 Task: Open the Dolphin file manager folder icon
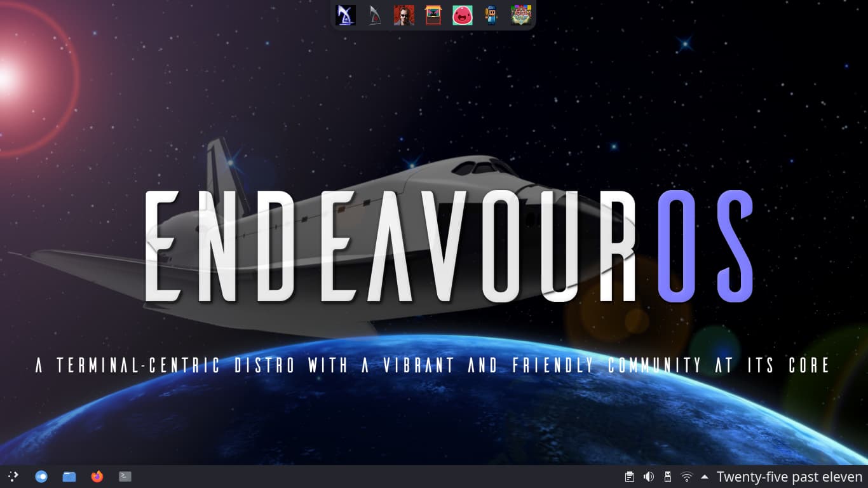pyautogui.click(x=69, y=476)
